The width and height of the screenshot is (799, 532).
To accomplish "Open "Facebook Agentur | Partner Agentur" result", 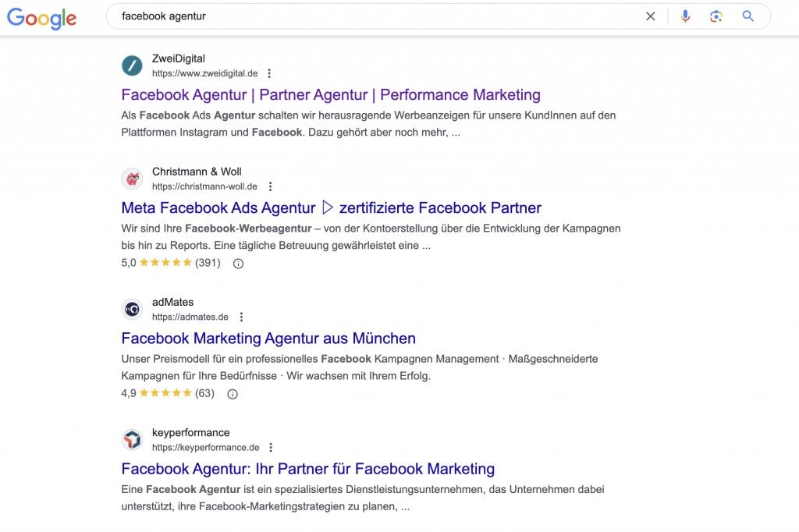I will [331, 95].
